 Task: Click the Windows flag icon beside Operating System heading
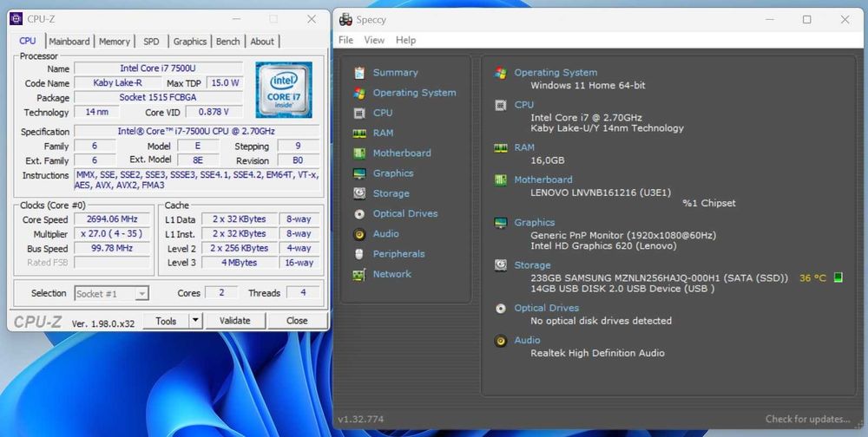click(501, 73)
